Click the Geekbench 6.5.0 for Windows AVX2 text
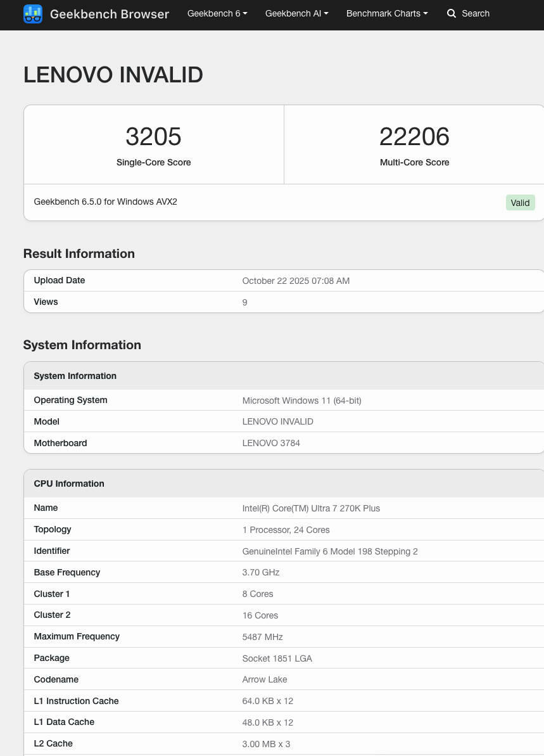Screen dimensions: 544x756 click(x=105, y=202)
